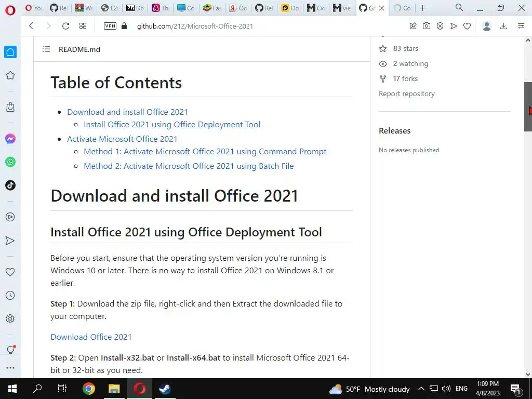Screen dimensions: 532x399
Task: Click the page vertical scrollbar thumb
Action: tap(528, 107)
